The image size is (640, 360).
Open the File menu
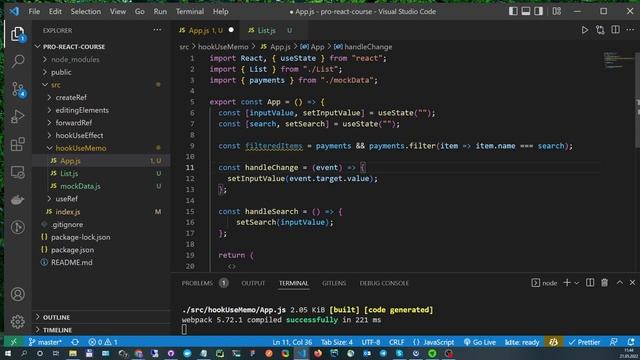pyautogui.click(x=34, y=11)
